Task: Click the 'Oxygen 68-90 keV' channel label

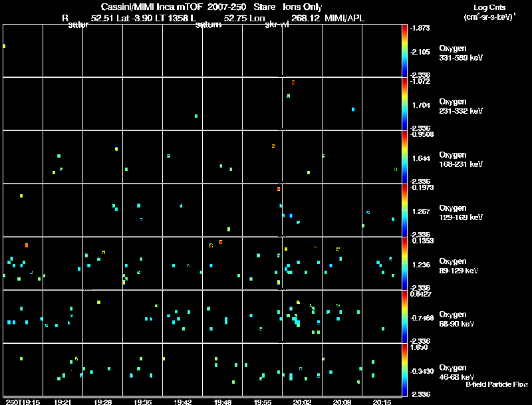Action: [x=457, y=319]
